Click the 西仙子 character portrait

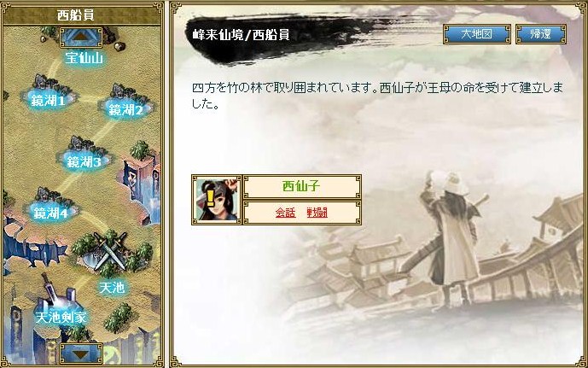[217, 200]
